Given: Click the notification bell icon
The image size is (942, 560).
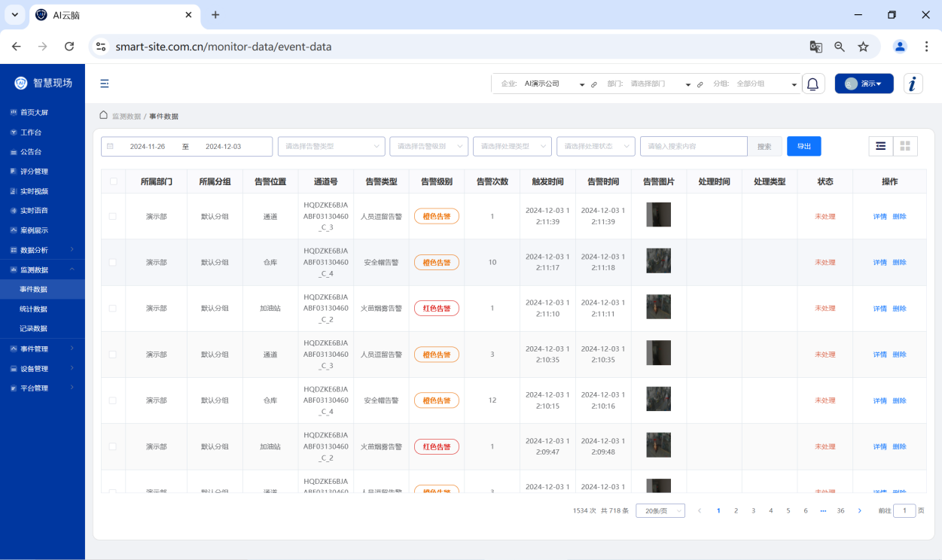Looking at the screenshot, I should pyautogui.click(x=812, y=84).
